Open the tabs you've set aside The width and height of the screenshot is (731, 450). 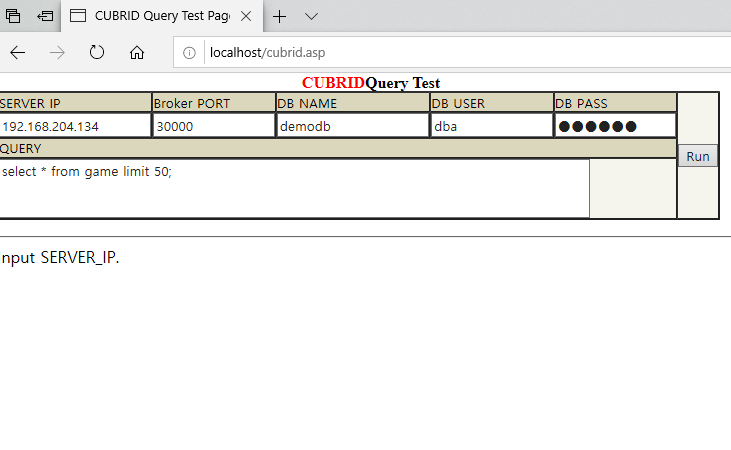[x=13, y=16]
